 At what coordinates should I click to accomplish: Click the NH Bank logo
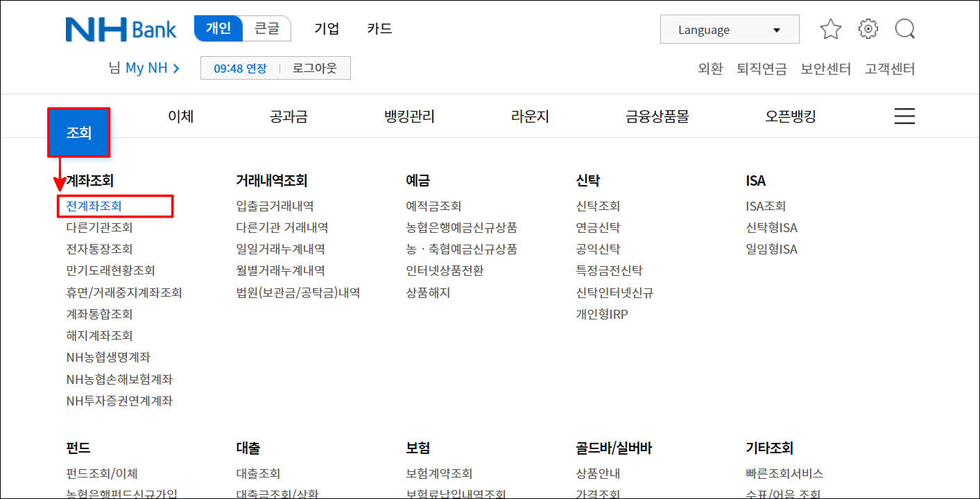(x=121, y=28)
